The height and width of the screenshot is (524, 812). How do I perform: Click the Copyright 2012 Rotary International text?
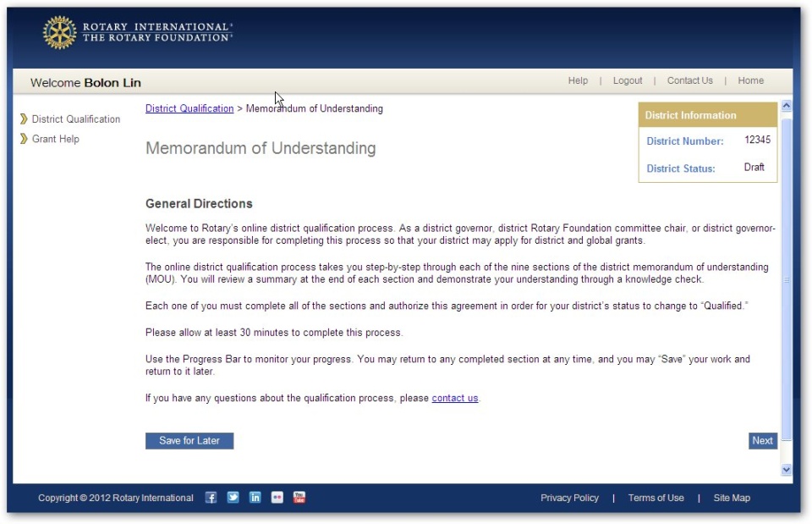pos(116,498)
